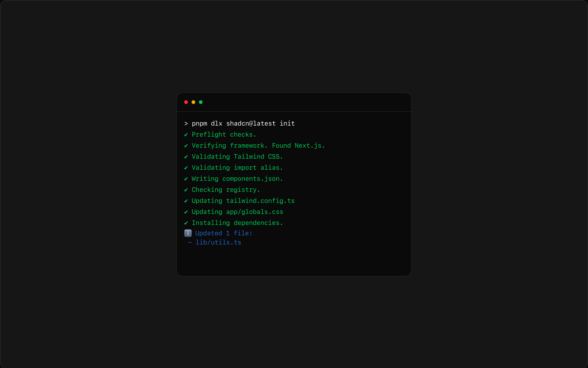The width and height of the screenshot is (588, 368).
Task: Click the text 'Updating app/globals.css'
Action: click(x=237, y=212)
